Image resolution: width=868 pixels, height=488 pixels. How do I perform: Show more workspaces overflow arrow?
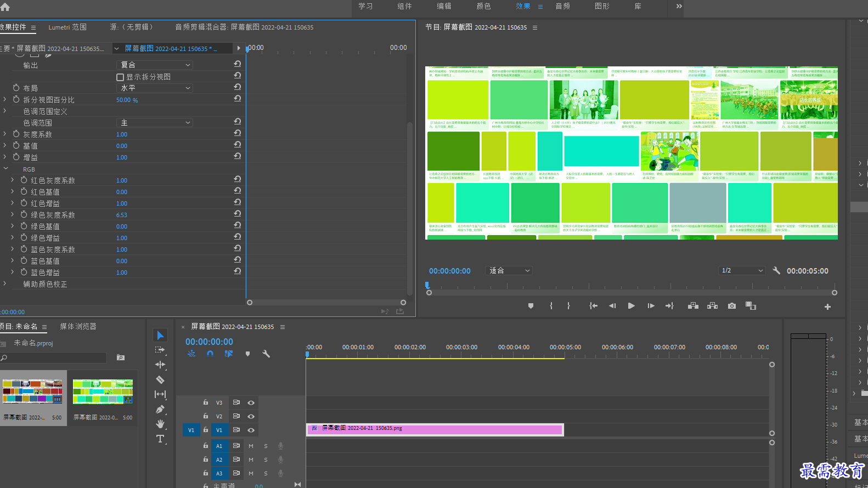pos(679,6)
